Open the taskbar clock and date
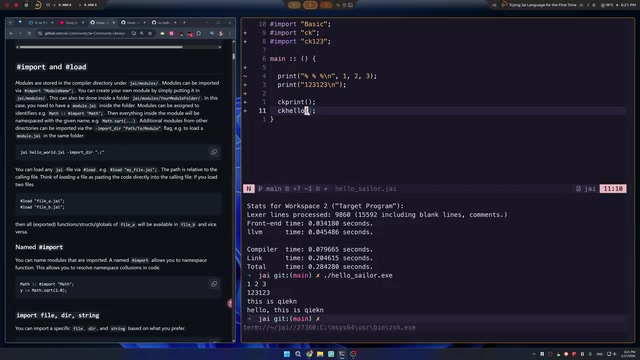 tap(629, 354)
